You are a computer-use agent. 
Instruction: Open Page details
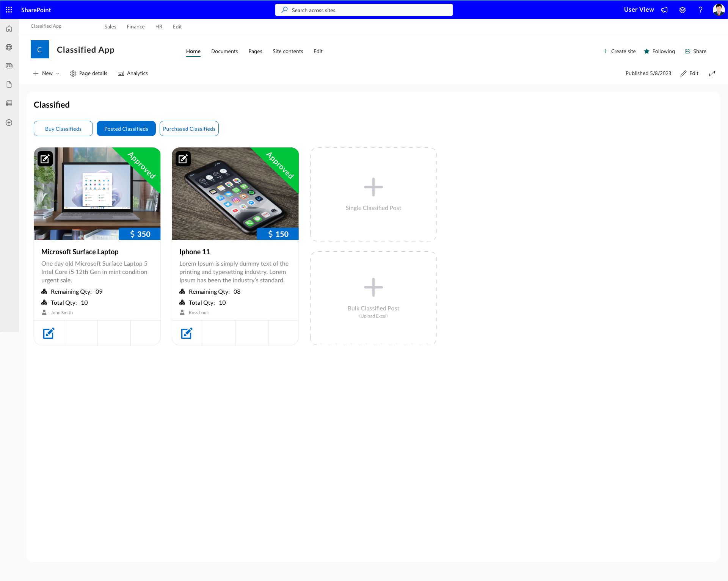coord(89,74)
